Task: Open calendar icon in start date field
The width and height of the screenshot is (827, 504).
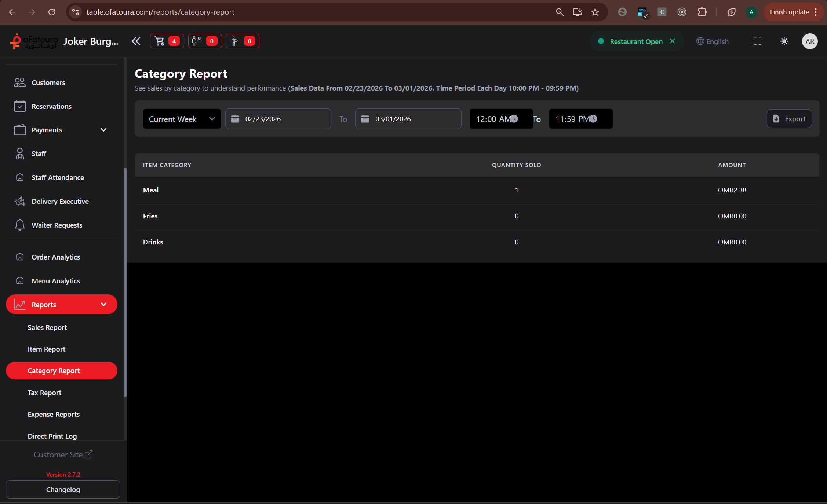Action: [235, 119]
